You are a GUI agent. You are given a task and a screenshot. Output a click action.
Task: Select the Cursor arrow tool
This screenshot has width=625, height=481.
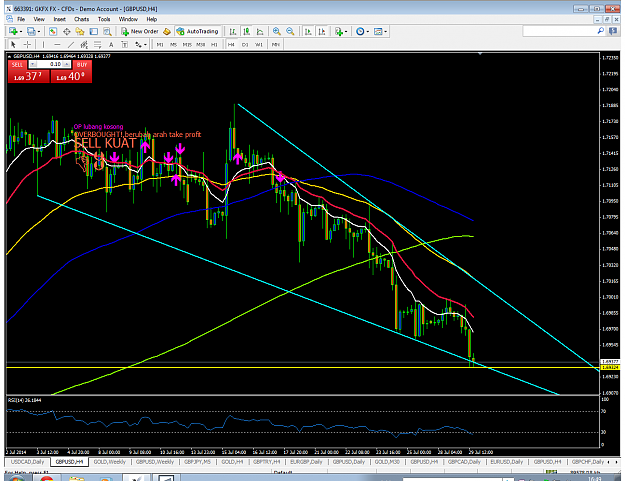click(13, 45)
